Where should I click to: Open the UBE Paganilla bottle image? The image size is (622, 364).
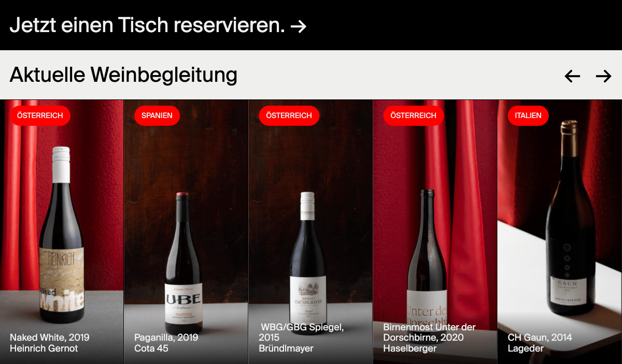point(183,263)
